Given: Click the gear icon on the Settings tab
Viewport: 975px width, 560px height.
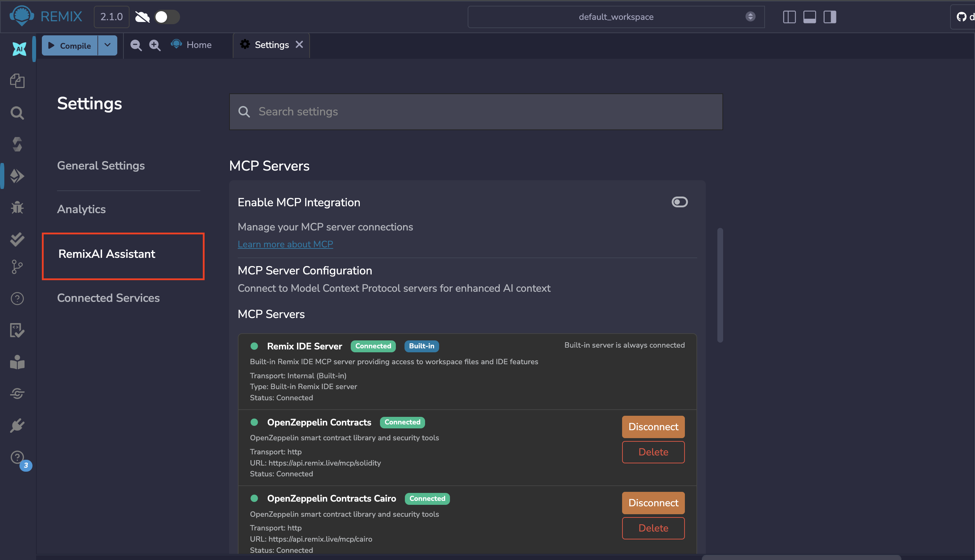Looking at the screenshot, I should tap(245, 45).
